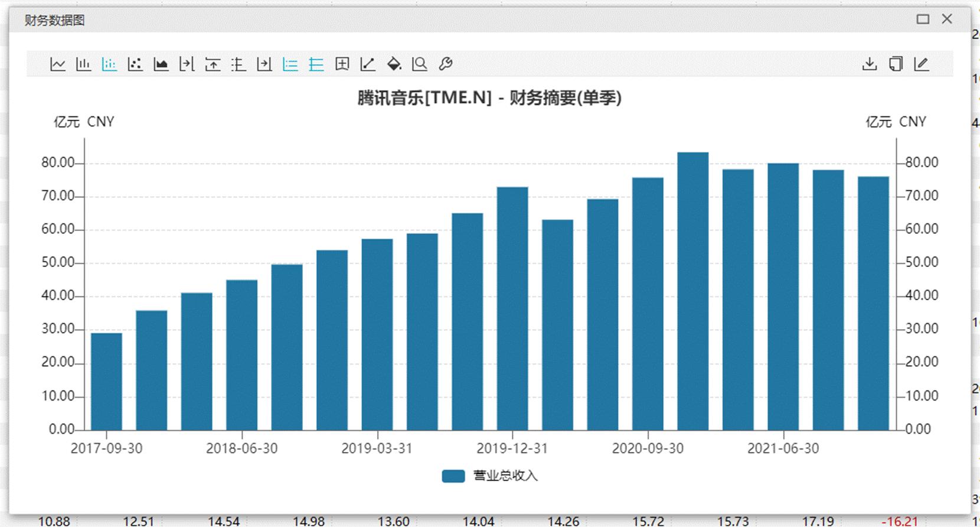
Task: Select scatter plot chart type
Action: click(135, 64)
